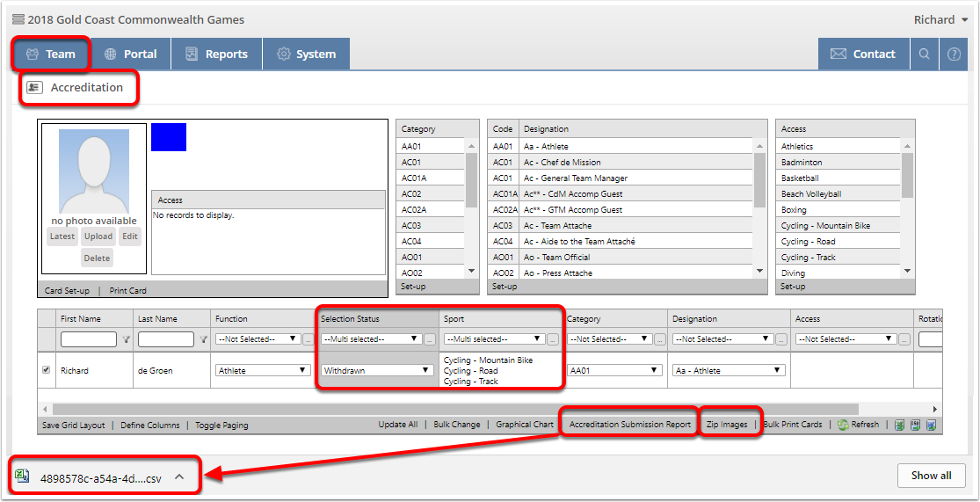This screenshot has height=502, width=980.
Task: Click the Export to CSV icon in grid footer
Action: 916,425
